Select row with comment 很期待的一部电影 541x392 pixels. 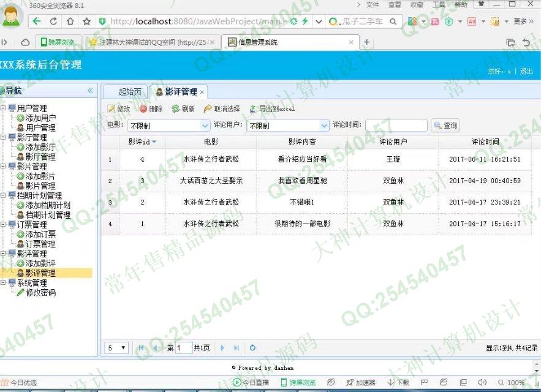pyautogui.click(x=316, y=224)
